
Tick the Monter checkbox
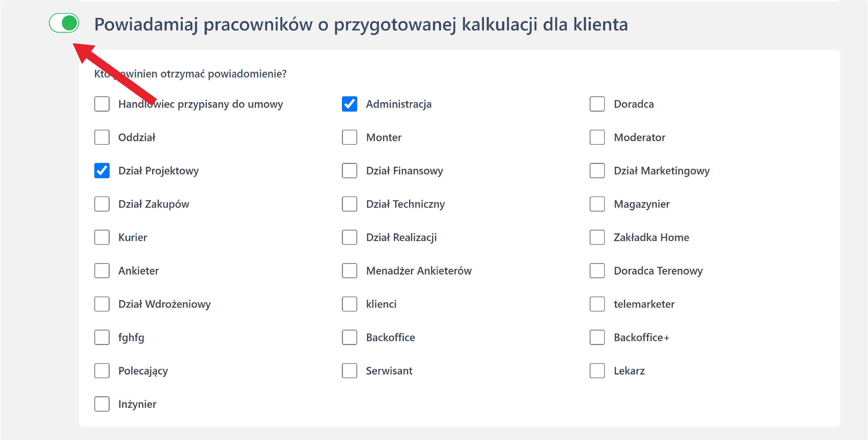pyautogui.click(x=350, y=137)
